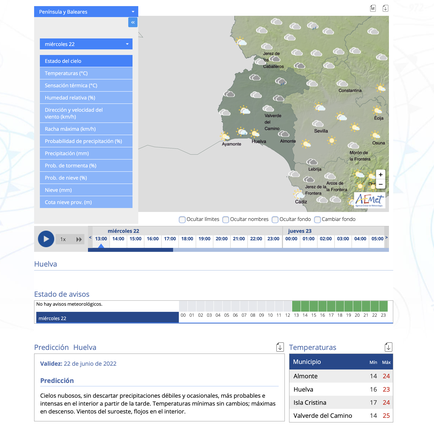Click the Lebrija cloud weather icon
The width and height of the screenshot is (434, 432).
point(312,162)
